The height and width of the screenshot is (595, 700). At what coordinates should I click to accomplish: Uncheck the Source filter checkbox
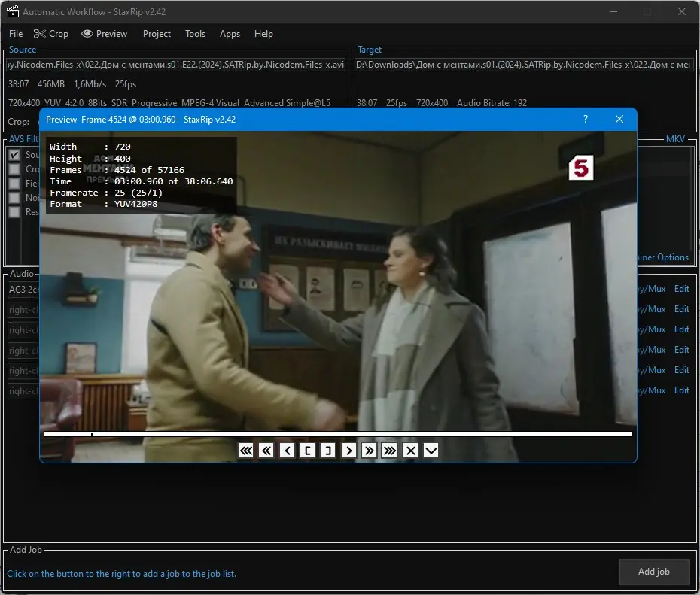click(x=14, y=155)
